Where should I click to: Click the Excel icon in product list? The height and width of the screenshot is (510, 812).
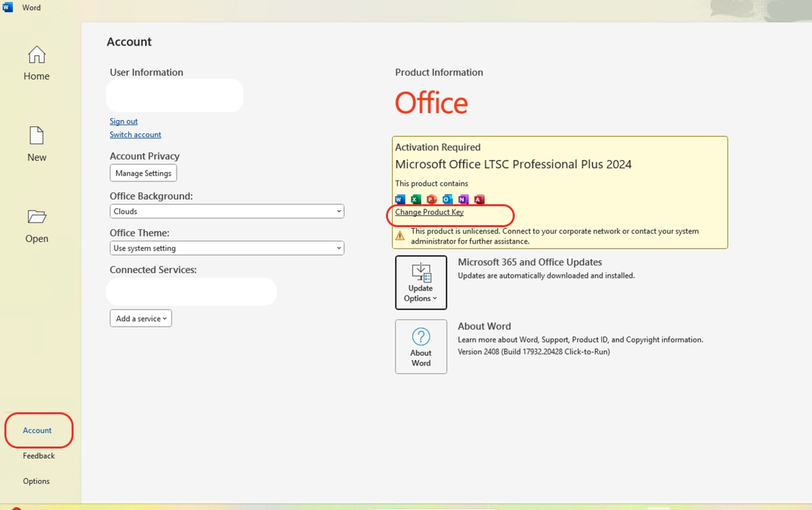coord(416,199)
